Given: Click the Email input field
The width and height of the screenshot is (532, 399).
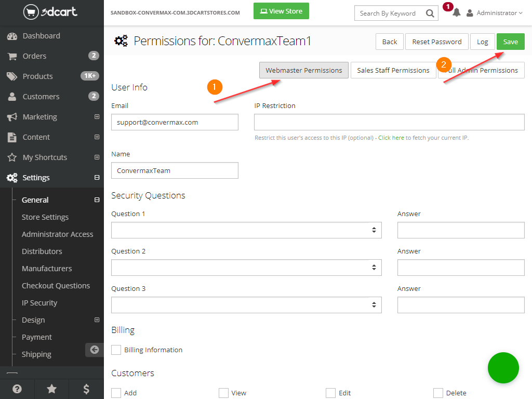Looking at the screenshot, I should 175,122.
